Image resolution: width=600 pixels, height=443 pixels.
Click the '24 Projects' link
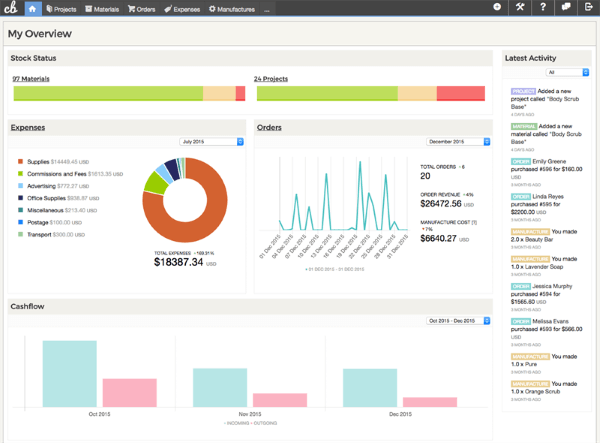pyautogui.click(x=271, y=78)
